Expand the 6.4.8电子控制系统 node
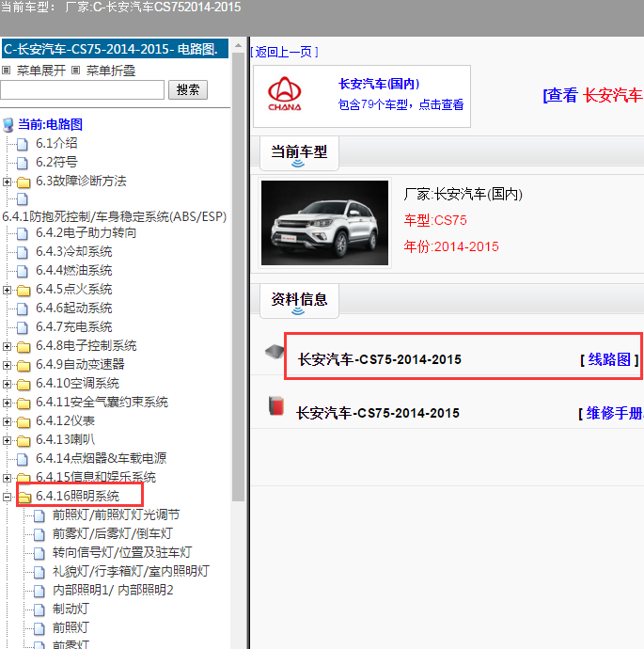The image size is (644, 649). 7,346
